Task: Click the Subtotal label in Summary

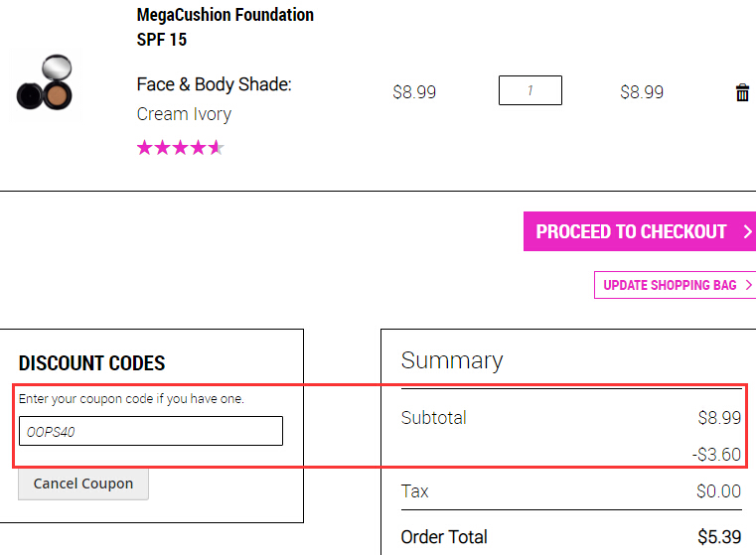Action: (433, 418)
